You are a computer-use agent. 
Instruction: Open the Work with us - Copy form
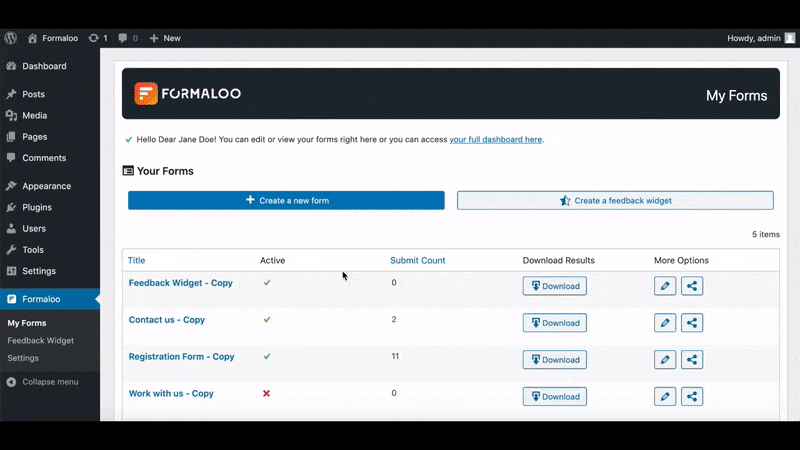pyautogui.click(x=171, y=393)
